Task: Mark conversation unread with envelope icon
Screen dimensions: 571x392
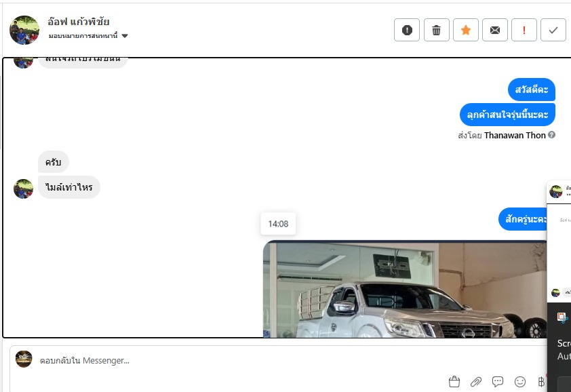Action: [x=494, y=30]
